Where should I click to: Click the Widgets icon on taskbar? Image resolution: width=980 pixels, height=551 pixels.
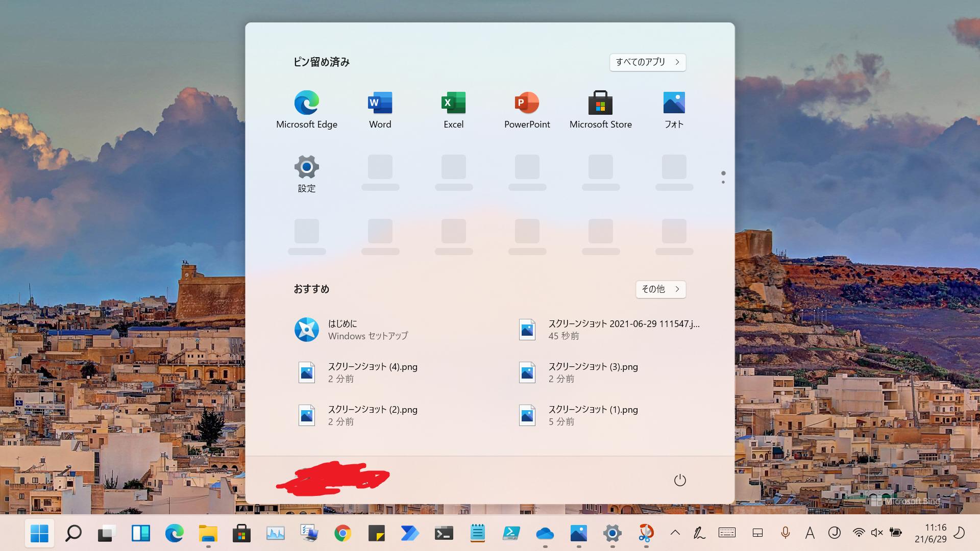(140, 534)
